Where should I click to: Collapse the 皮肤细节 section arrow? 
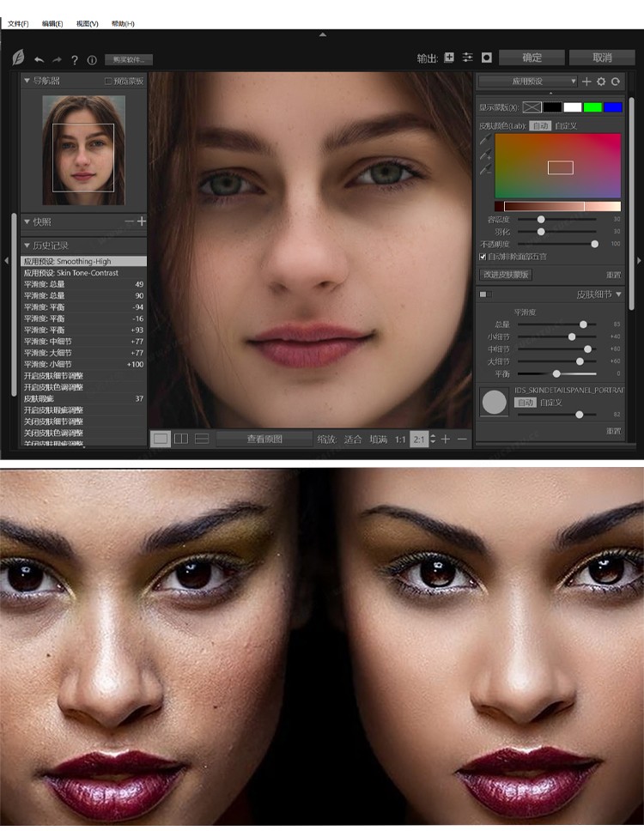pos(618,294)
